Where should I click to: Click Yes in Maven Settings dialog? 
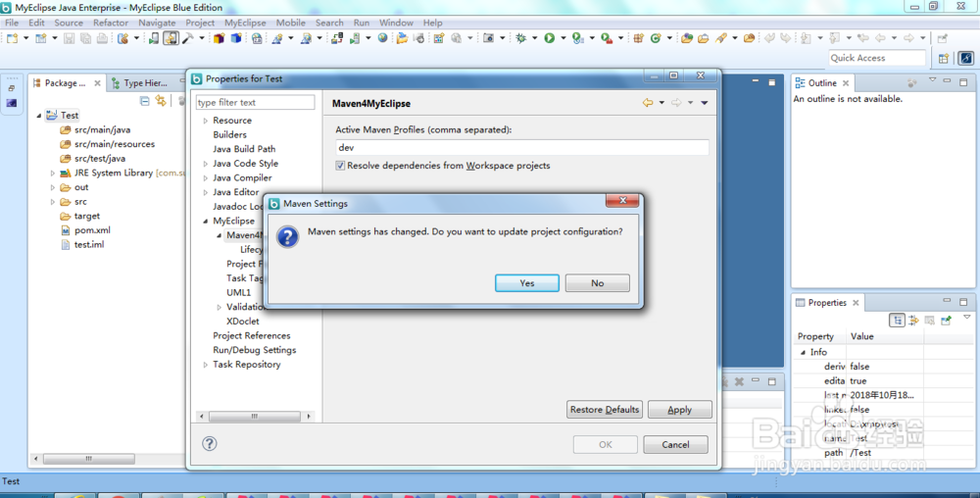(x=527, y=283)
